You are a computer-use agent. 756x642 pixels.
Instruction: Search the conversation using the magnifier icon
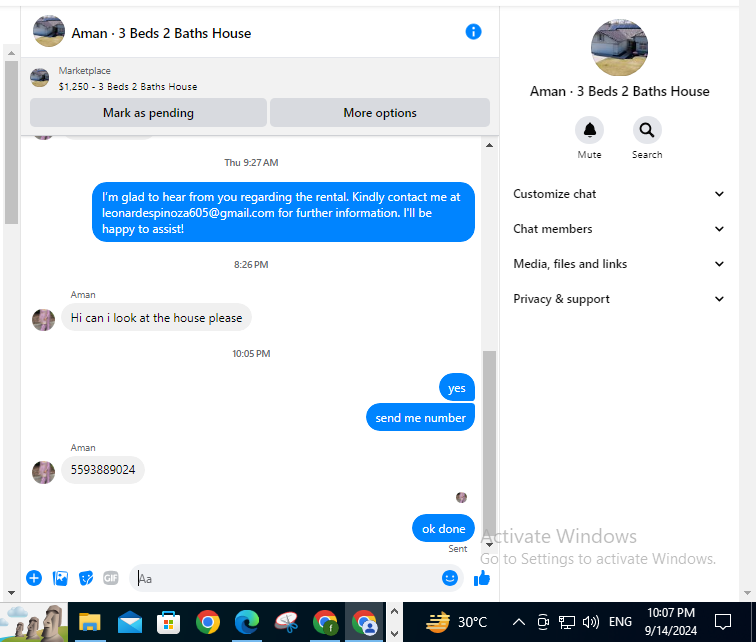(x=647, y=130)
